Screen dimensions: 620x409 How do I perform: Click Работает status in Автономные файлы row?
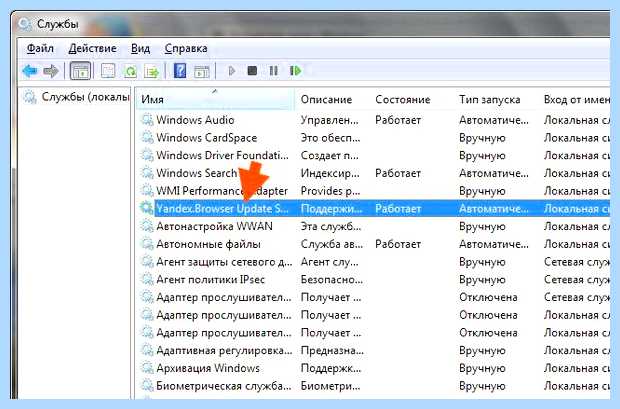point(398,244)
